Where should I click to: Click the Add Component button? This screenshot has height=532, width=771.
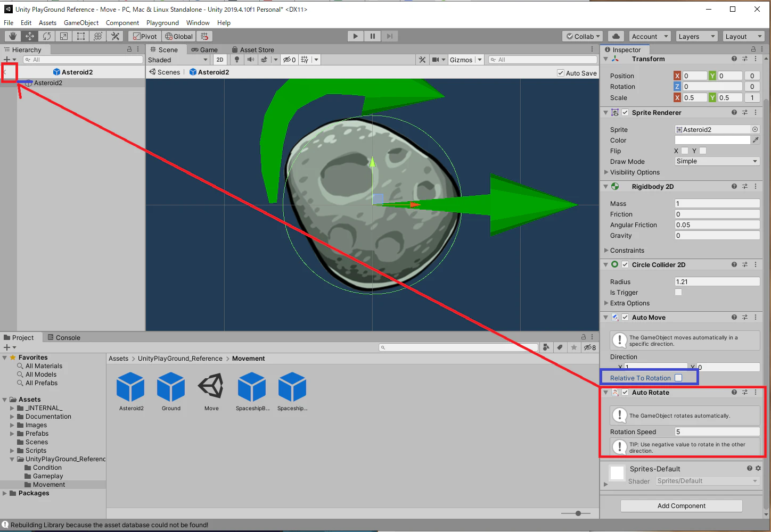pos(681,506)
